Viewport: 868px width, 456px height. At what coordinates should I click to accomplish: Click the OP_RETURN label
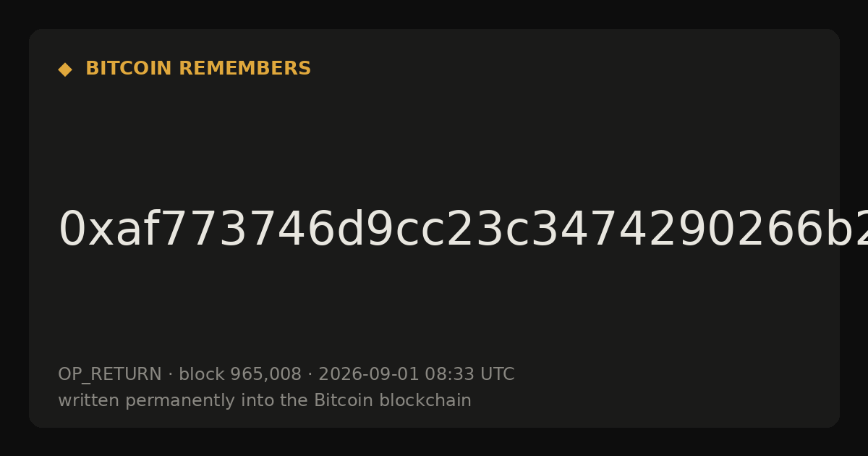click(110, 375)
